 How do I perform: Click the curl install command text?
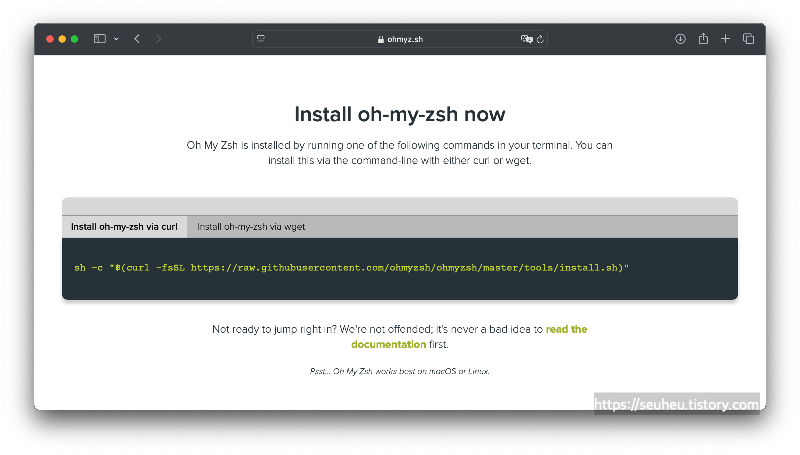352,268
